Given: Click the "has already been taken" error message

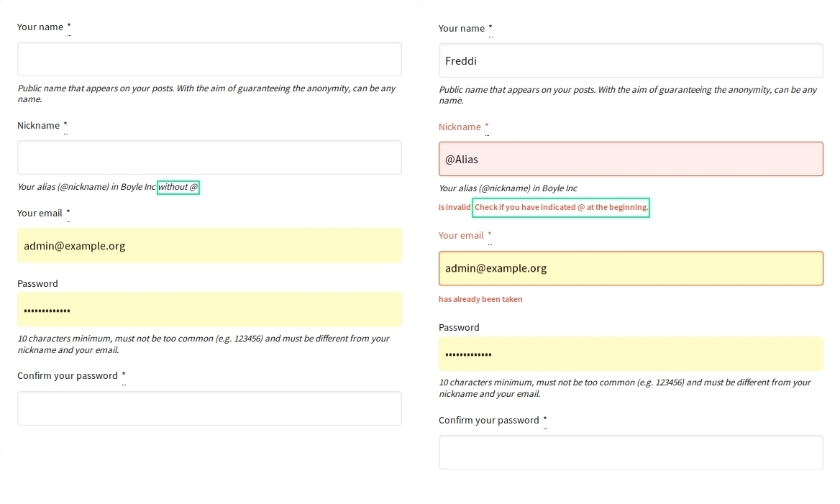Looking at the screenshot, I should click(x=480, y=299).
